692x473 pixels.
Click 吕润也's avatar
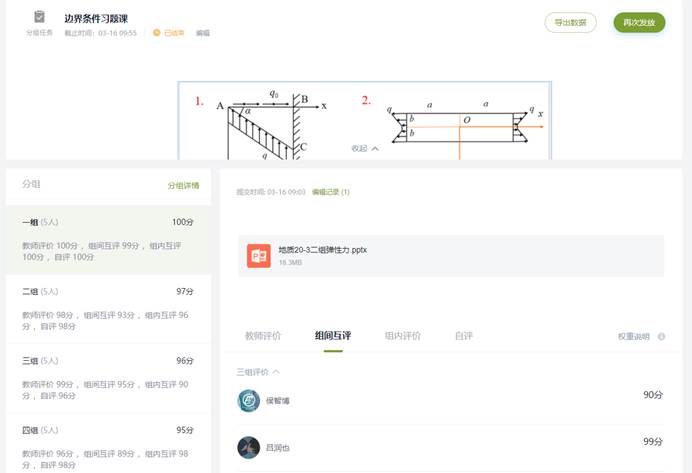(x=249, y=447)
